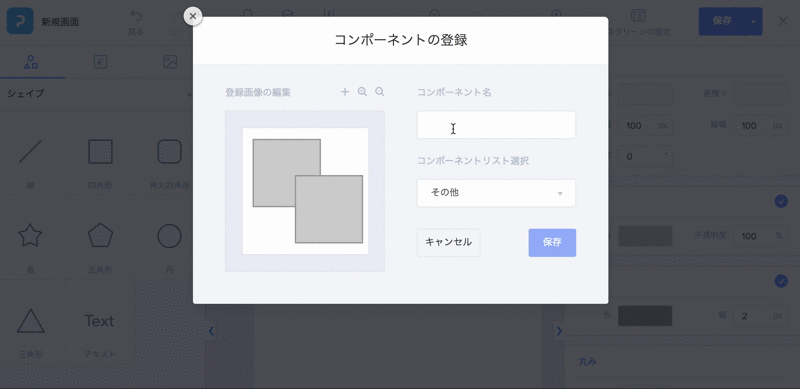Switch to the form elements tab icon
Image resolution: width=800 pixels, height=389 pixels.
click(x=101, y=62)
